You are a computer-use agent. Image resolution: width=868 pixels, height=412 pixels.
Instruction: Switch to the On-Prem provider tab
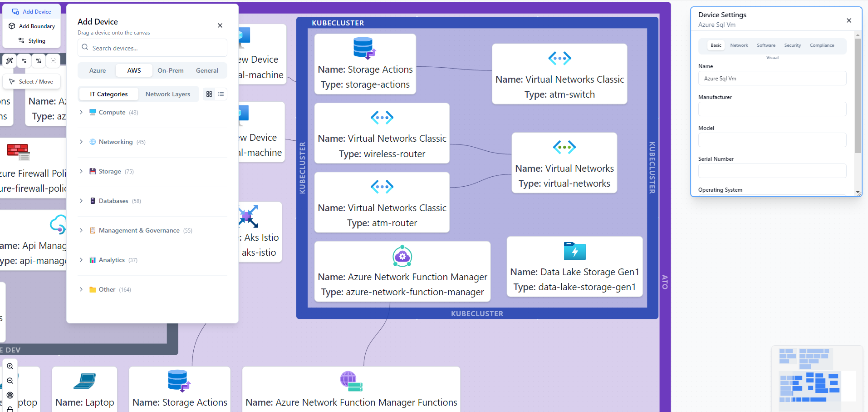[x=171, y=70]
